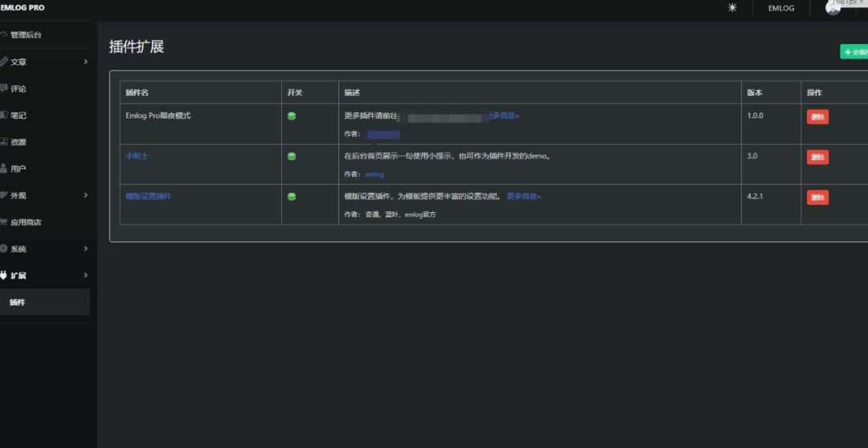This screenshot has width=868, height=448.
Task: Click the comments icon in sidebar
Action: coord(4,88)
